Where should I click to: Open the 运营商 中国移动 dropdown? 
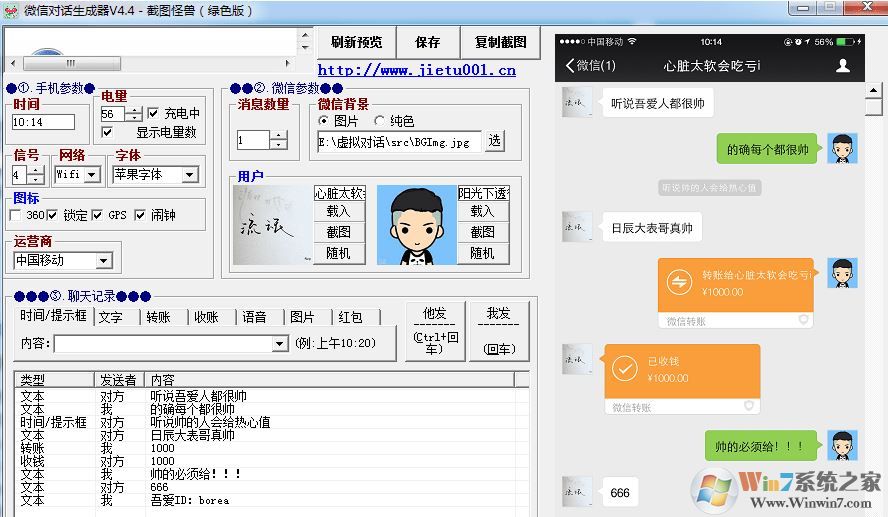(103, 260)
